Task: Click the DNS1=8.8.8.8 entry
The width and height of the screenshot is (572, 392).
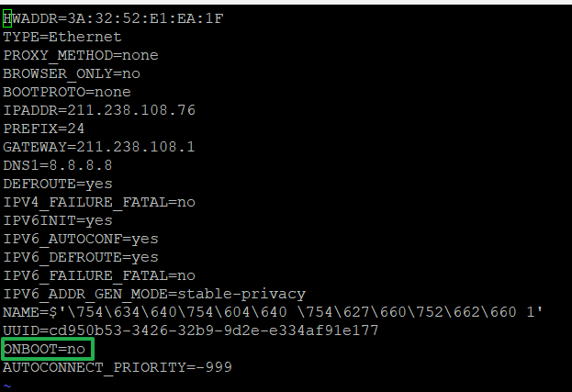Action: click(x=58, y=165)
